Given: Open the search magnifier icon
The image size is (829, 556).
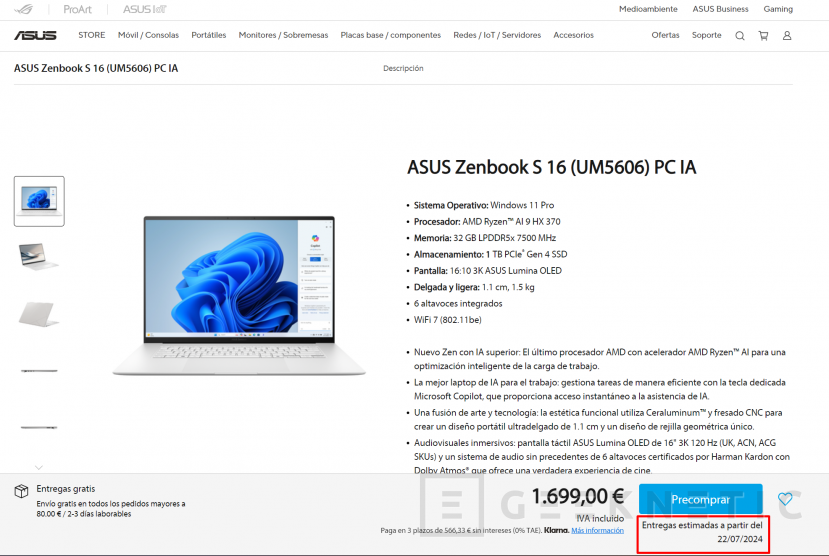Looking at the screenshot, I should click(x=740, y=35).
